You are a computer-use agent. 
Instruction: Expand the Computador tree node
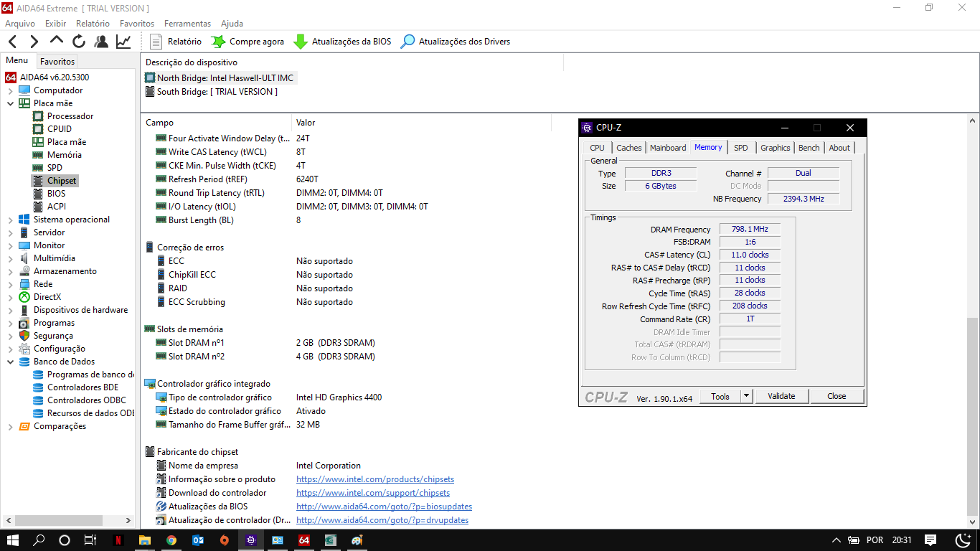click(x=10, y=90)
